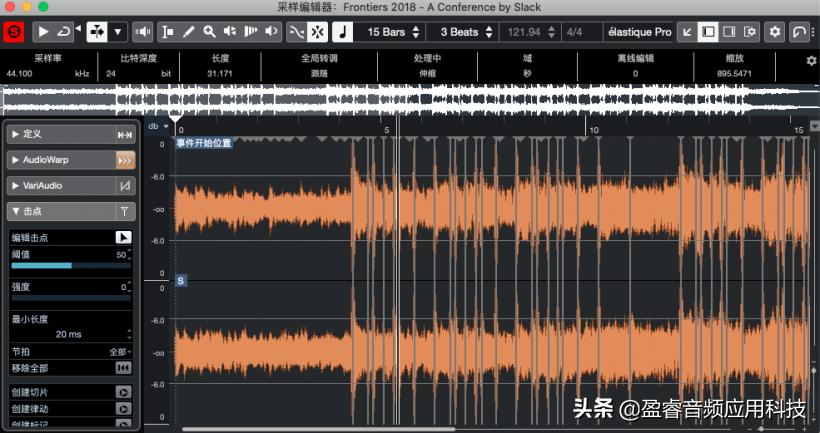Click the 处理中 伸缩 value

pyautogui.click(x=427, y=74)
